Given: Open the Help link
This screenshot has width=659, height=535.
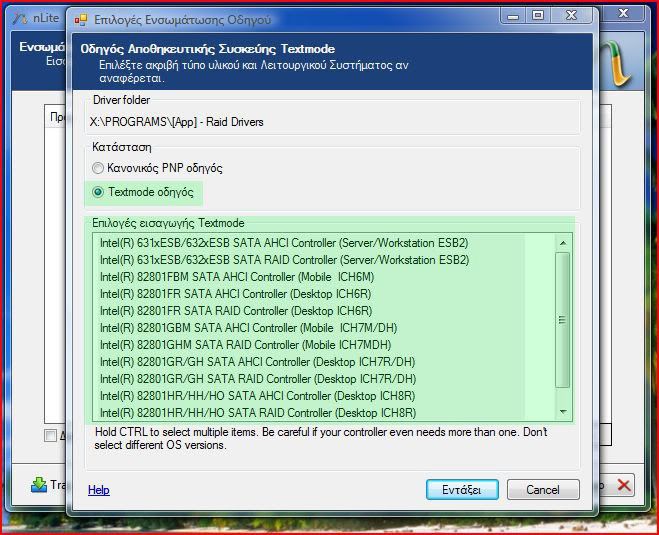Looking at the screenshot, I should (98, 490).
